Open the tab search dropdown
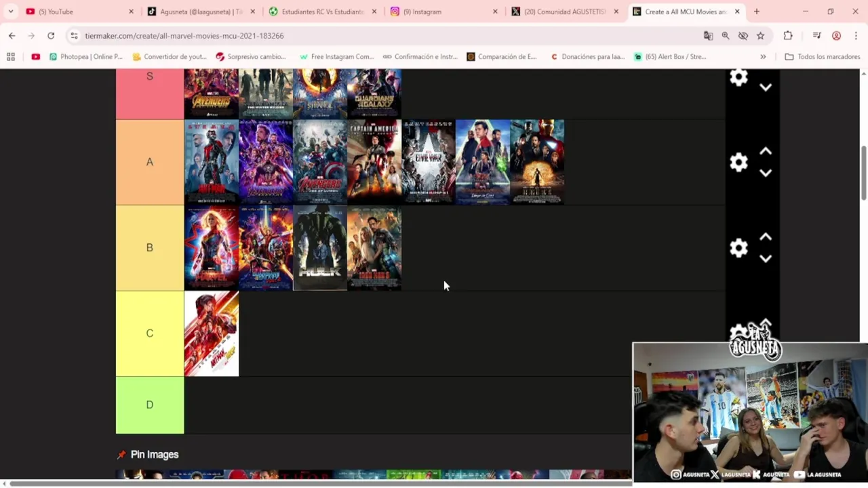 11,12
